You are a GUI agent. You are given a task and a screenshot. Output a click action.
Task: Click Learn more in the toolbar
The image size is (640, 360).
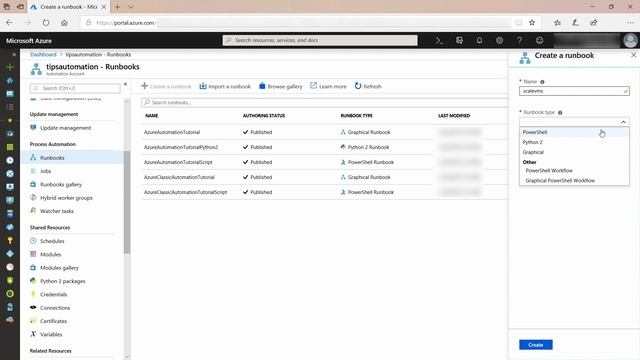(x=328, y=86)
